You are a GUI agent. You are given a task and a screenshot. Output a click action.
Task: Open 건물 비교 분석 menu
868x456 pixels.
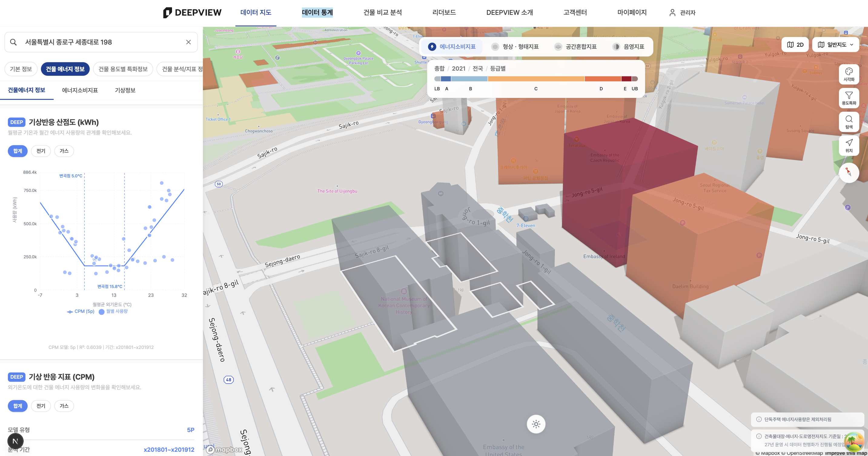(383, 12)
